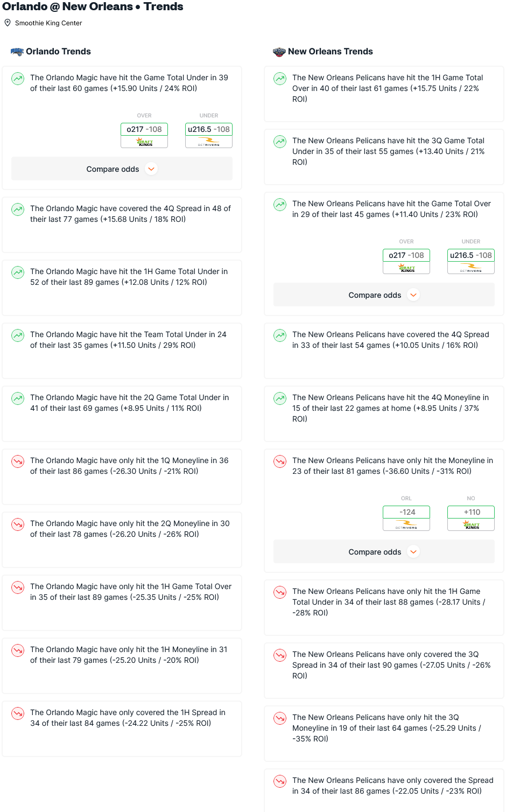Screen dimensions: 506x812
Task: Click green trend icon beside Pelicans 4Q Moneyline
Action: [280, 398]
